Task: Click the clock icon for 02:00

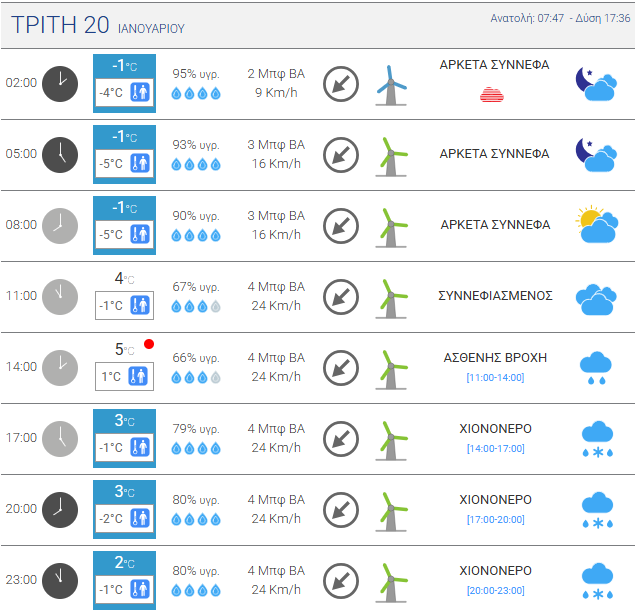Action: point(60,83)
